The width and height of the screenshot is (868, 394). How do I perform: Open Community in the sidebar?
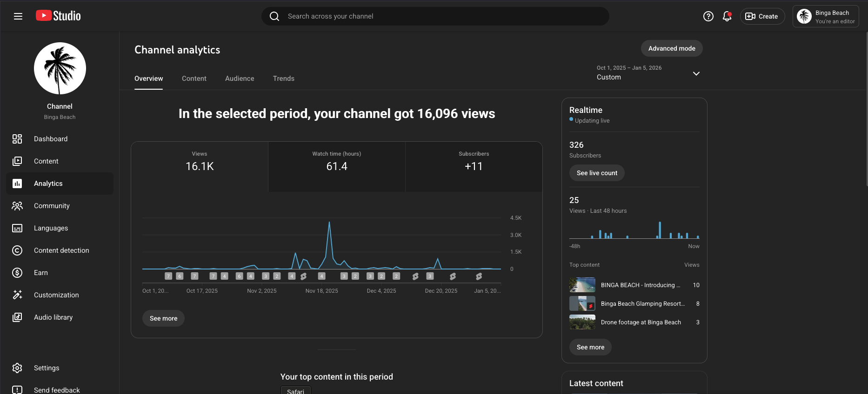[60, 206]
